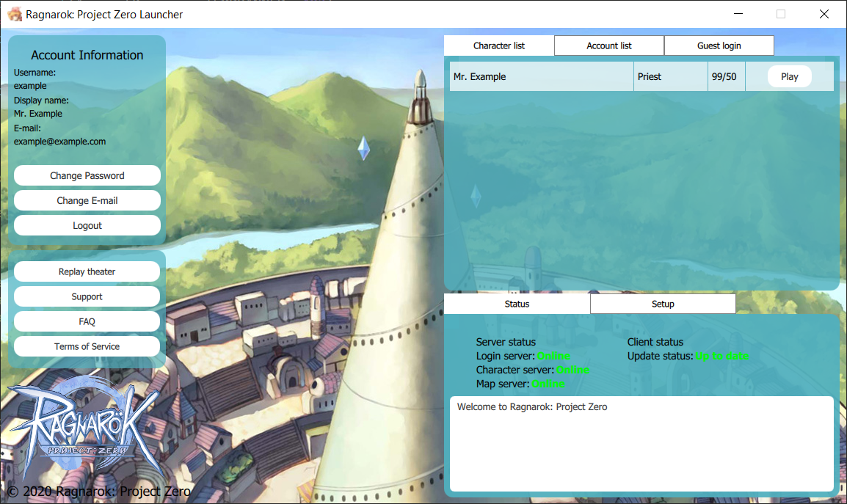Image resolution: width=847 pixels, height=504 pixels.
Task: Open the Replay theater
Action: [87, 271]
